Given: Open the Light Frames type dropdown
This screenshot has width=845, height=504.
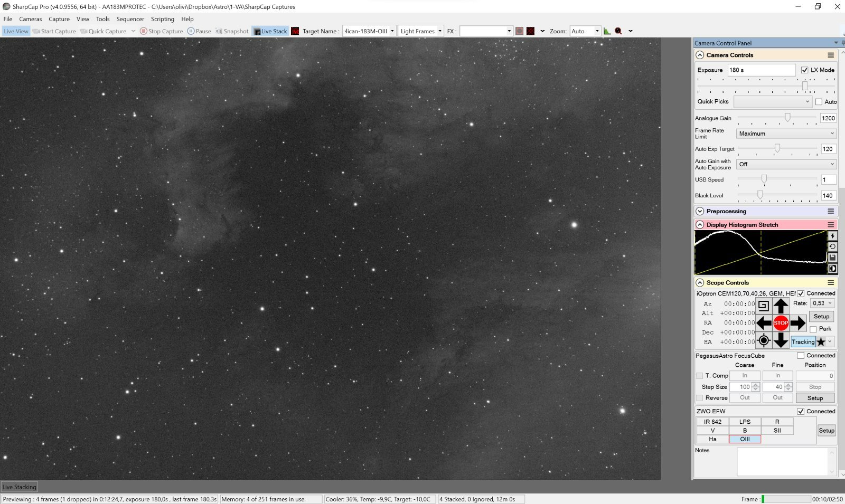Looking at the screenshot, I should coord(421,31).
